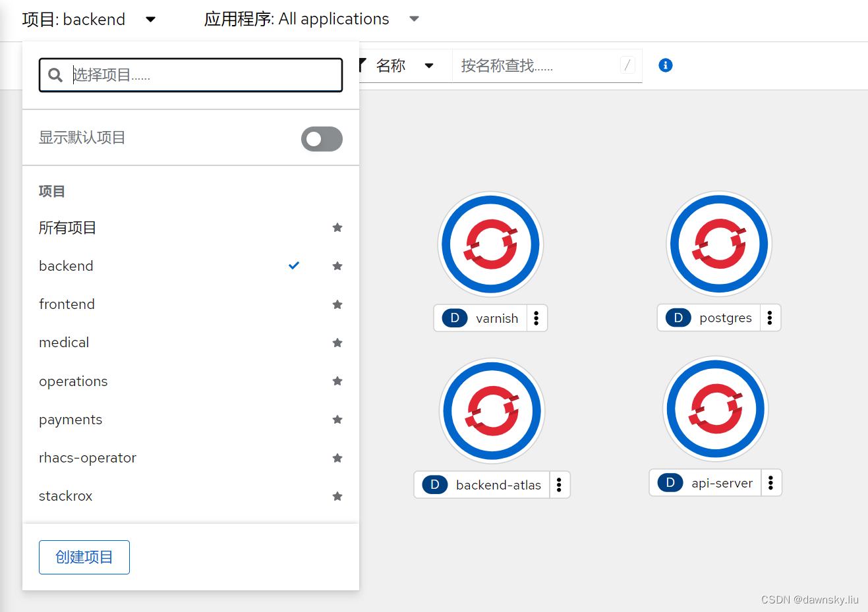Image resolution: width=868 pixels, height=612 pixels.
Task: Select the varnish OpenShift node icon
Action: [491, 244]
